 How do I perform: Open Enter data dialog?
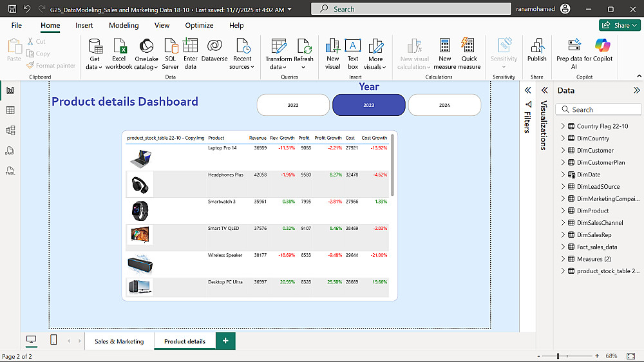coord(190,54)
